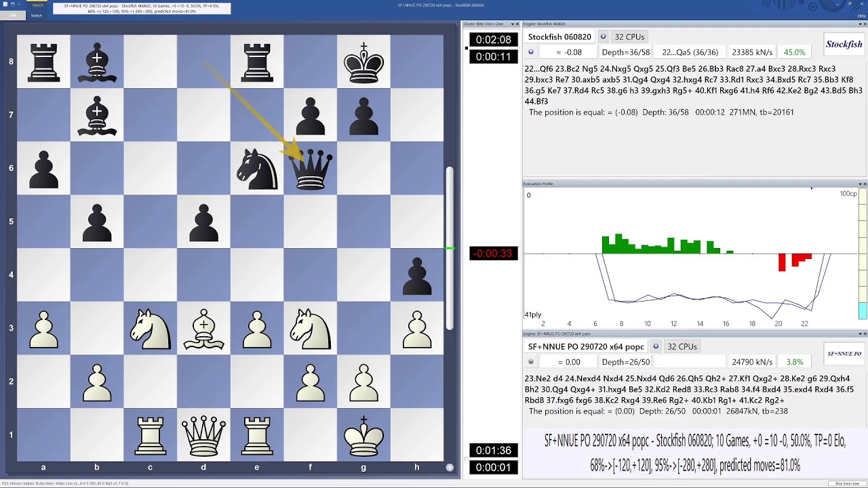
Task: Open quick access toolbar dropdown arrow
Action: click(20, 4)
